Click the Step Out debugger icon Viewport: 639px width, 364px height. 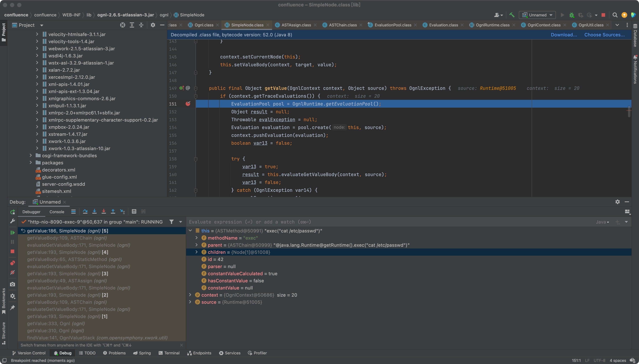point(113,211)
